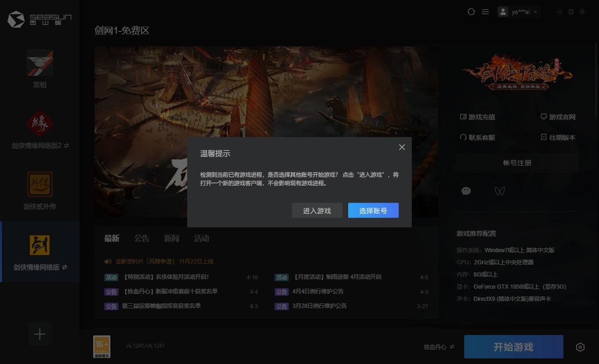Click the refresh icon in title bar
This screenshot has height=364, width=599.
(x=471, y=12)
